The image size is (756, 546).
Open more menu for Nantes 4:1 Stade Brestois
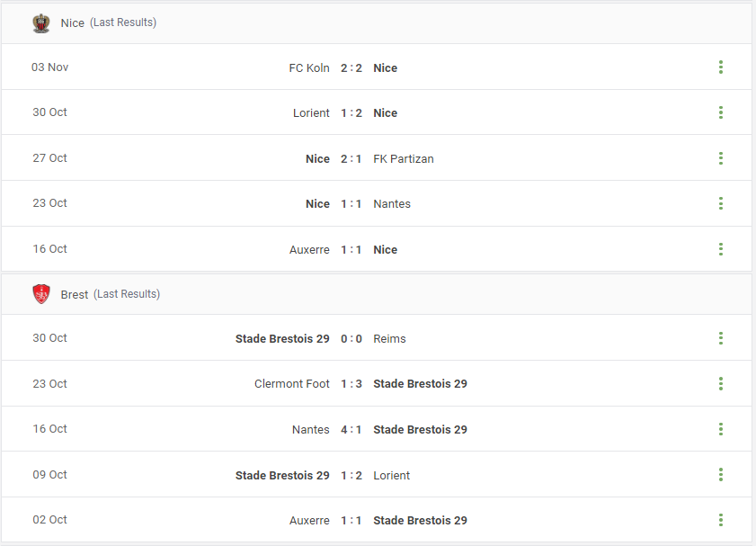(721, 429)
